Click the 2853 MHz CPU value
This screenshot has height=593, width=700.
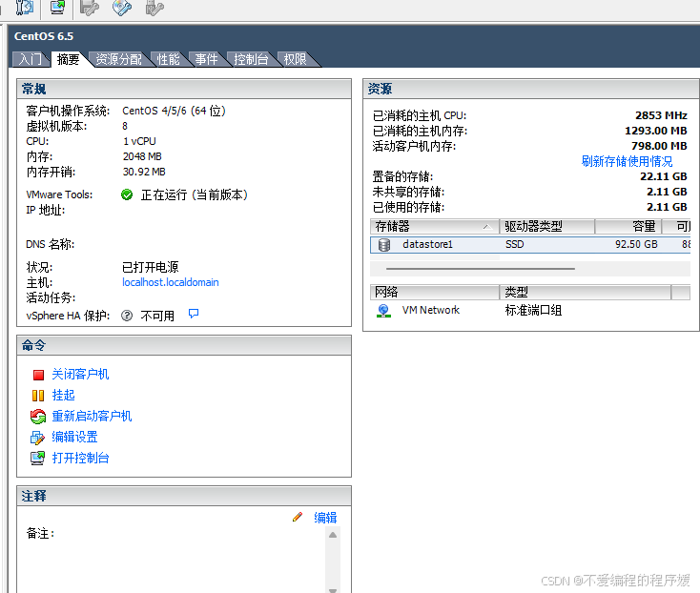[661, 115]
